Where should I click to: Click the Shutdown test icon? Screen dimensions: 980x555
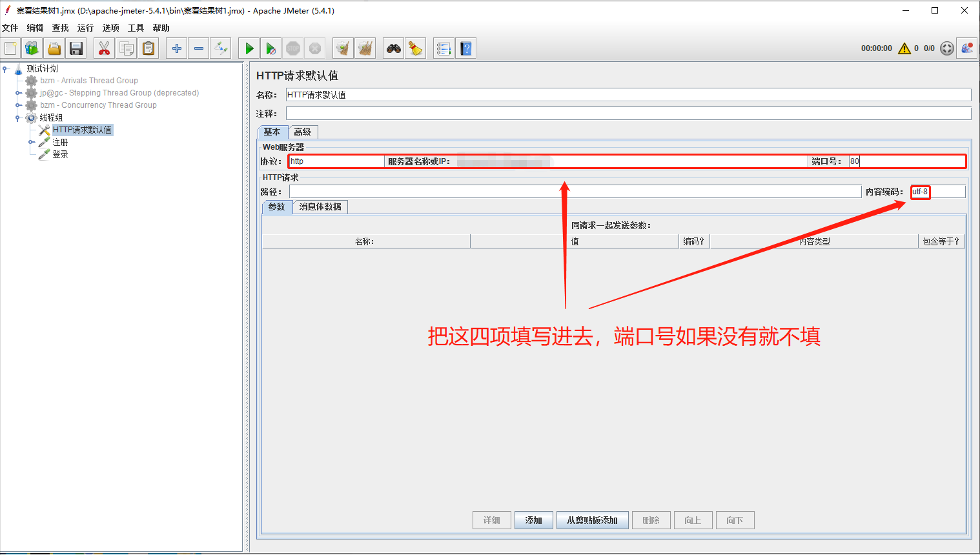(315, 48)
